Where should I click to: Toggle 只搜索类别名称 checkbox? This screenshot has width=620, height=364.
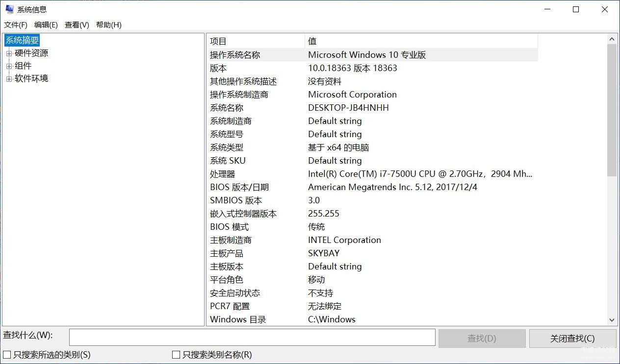point(176,355)
